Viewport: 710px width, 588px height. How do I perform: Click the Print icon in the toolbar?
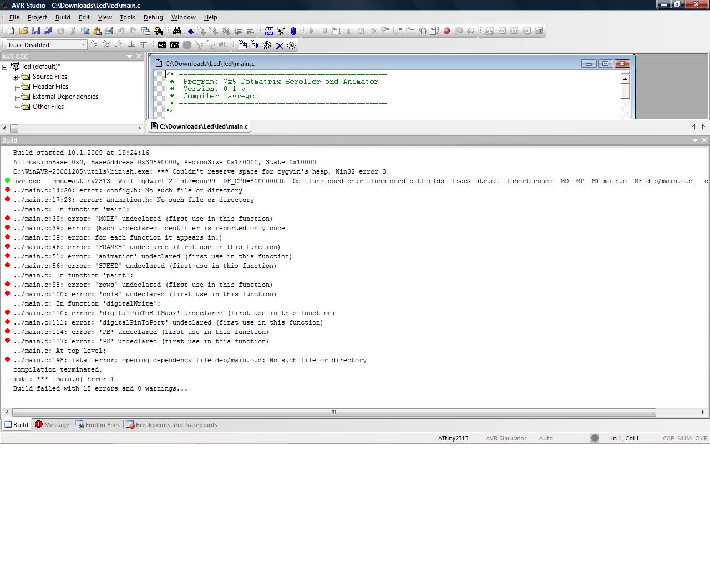pyautogui.click(x=109, y=31)
